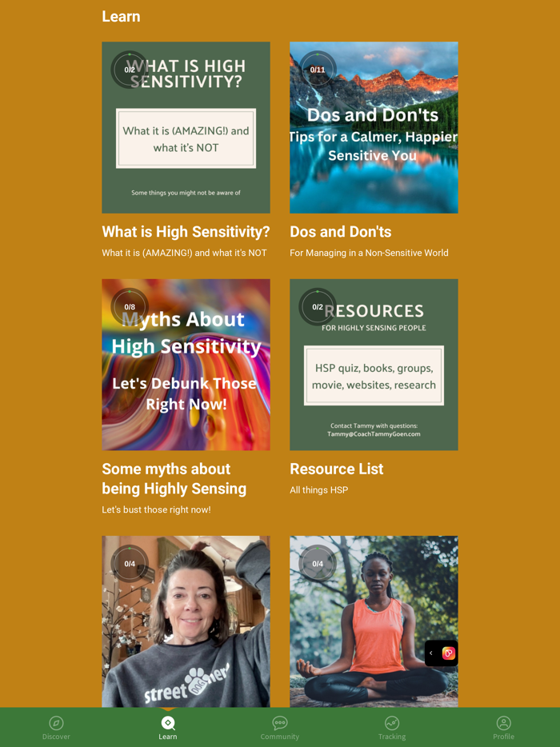Open the Tracking chart icon
The height and width of the screenshot is (747, 560).
(392, 723)
